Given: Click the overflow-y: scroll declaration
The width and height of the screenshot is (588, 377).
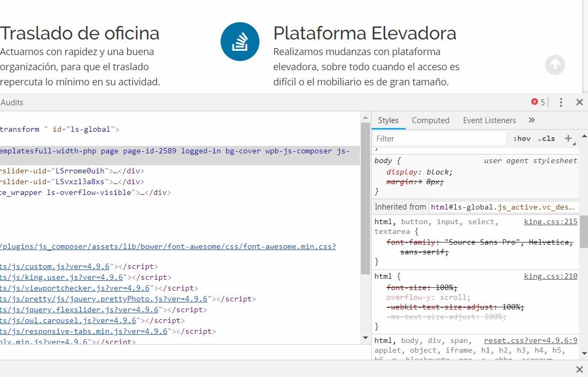Looking at the screenshot, I should (428, 298).
